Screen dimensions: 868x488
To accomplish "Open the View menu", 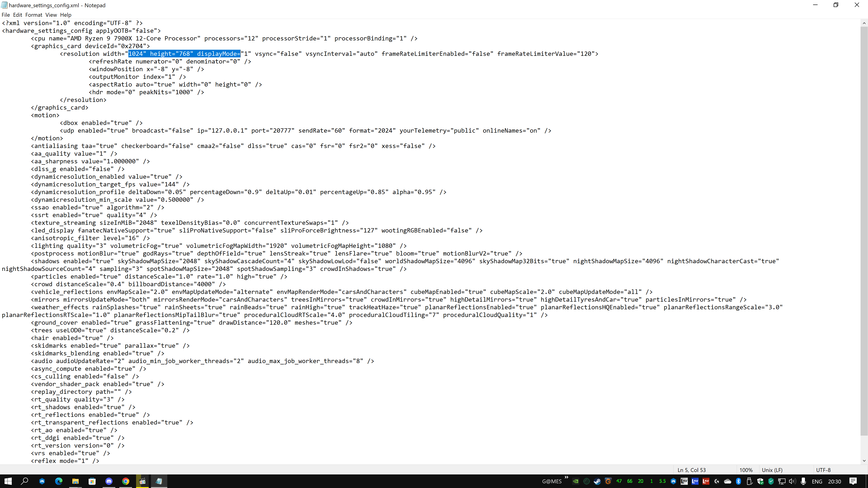I will (x=51, y=15).
